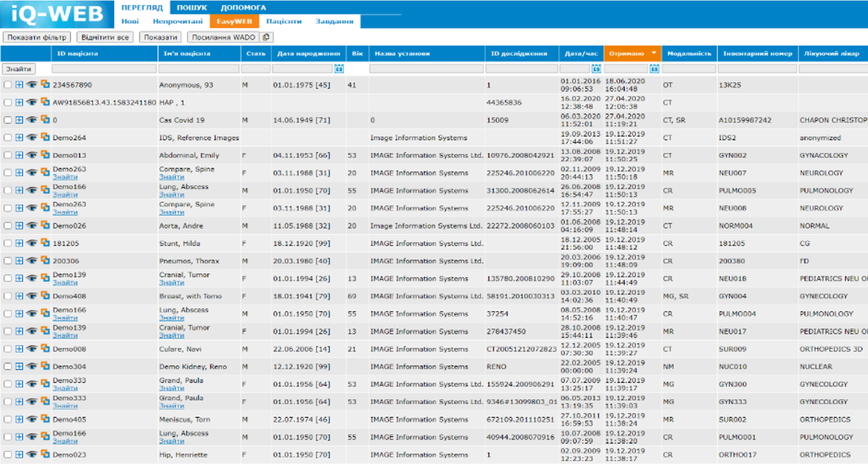
Task: Open viewer squares icon for Demo264
Action: (x=45, y=137)
